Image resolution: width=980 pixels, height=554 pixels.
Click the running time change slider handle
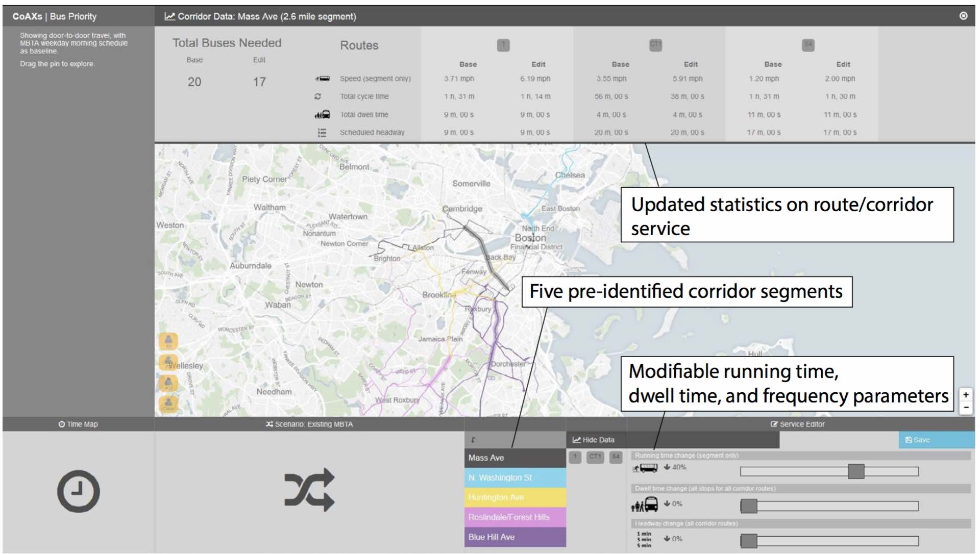(856, 471)
